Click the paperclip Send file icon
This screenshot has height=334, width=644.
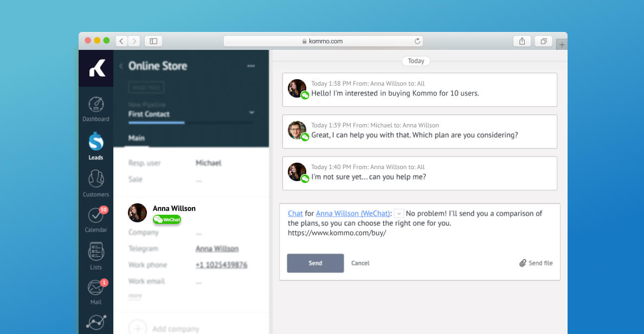(523, 263)
